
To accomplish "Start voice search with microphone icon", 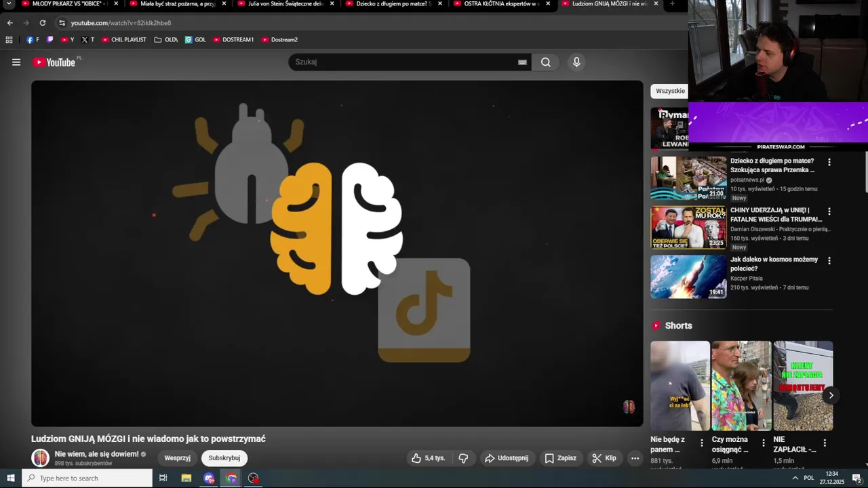I will [x=576, y=62].
